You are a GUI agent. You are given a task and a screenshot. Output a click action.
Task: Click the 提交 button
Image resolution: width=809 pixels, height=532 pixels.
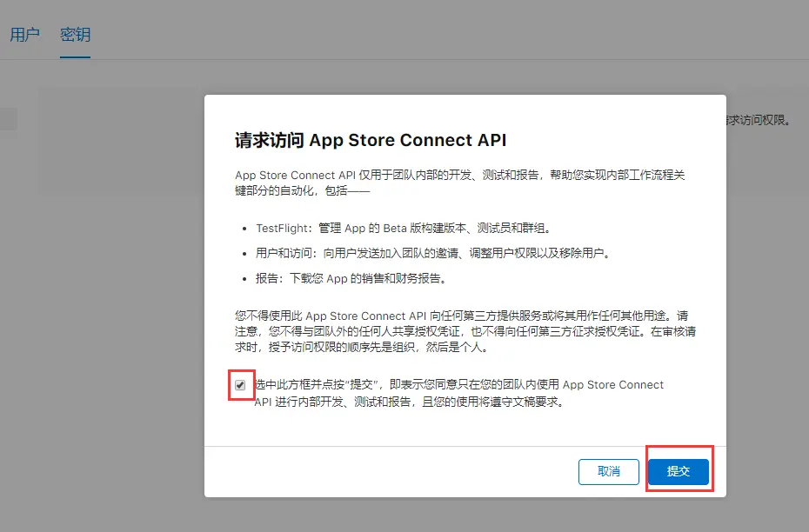(679, 471)
